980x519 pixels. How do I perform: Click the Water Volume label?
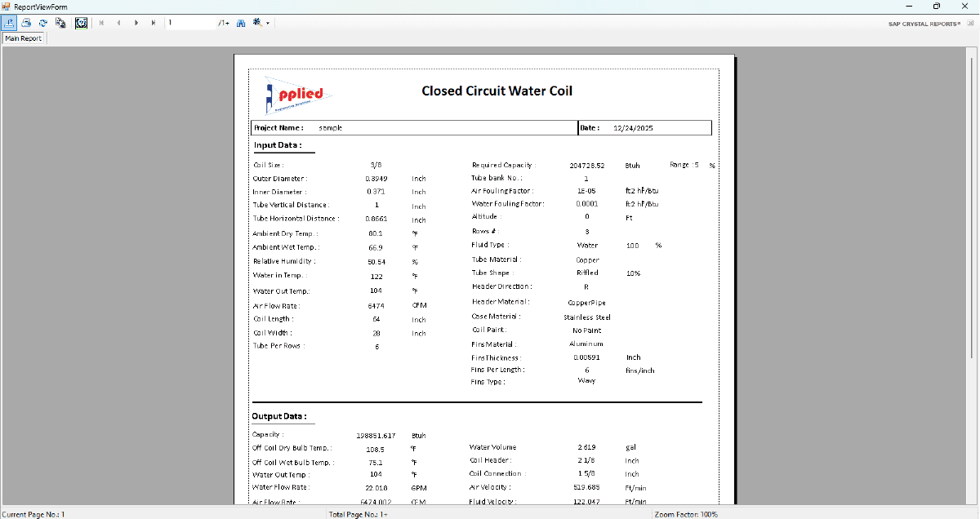(492, 447)
